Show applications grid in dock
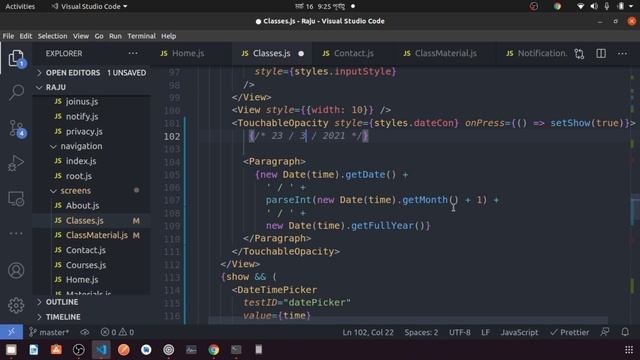 coord(629,350)
